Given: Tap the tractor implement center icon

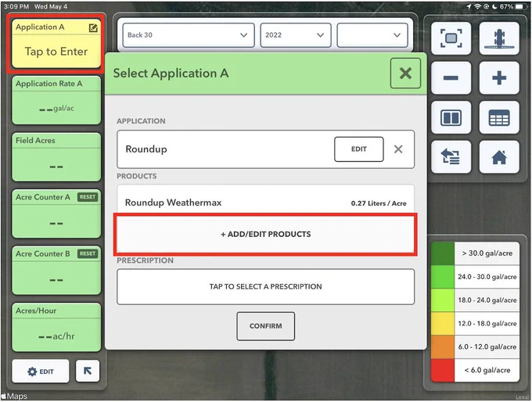Looking at the screenshot, I should (x=499, y=38).
